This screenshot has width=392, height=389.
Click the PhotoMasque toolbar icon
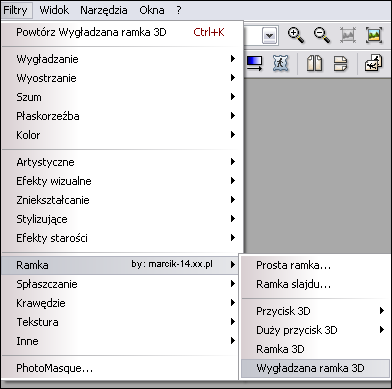click(x=280, y=63)
